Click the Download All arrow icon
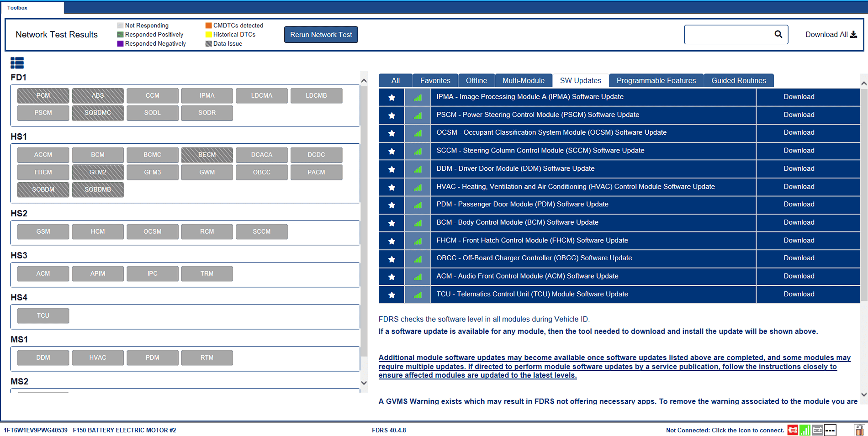868x436 pixels. point(853,35)
